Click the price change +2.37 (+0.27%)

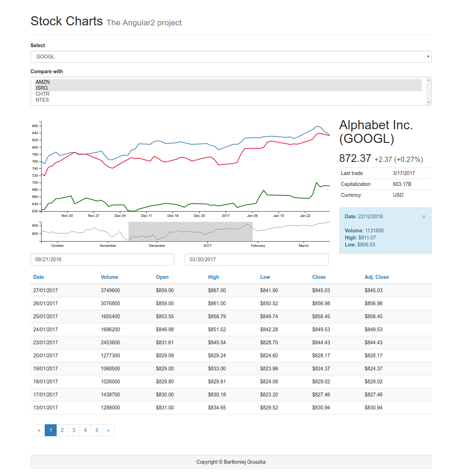(x=399, y=159)
